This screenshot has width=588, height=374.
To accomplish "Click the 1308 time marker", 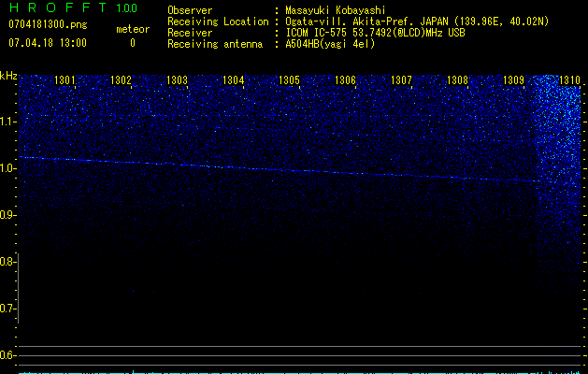I will coord(457,80).
